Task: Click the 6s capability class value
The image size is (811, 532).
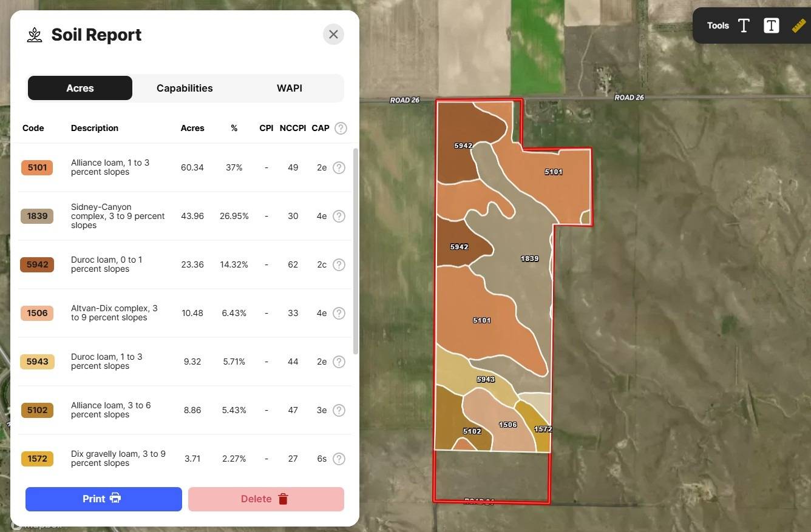Action: [x=322, y=459]
